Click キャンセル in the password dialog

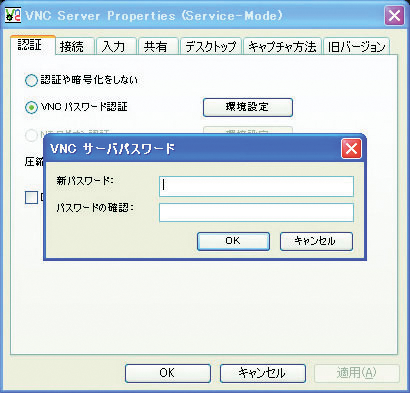316,241
